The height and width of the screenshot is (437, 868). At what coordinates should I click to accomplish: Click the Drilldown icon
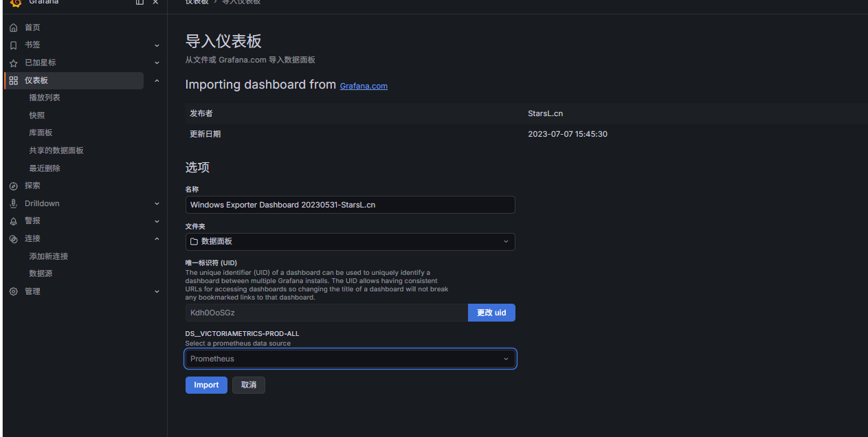tap(14, 203)
